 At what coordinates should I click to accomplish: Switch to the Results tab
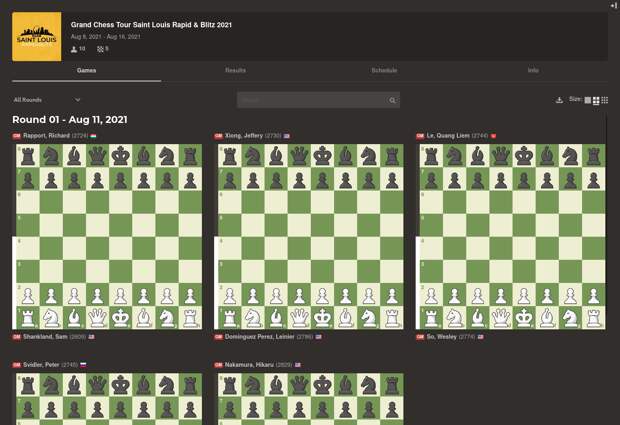pyautogui.click(x=235, y=70)
